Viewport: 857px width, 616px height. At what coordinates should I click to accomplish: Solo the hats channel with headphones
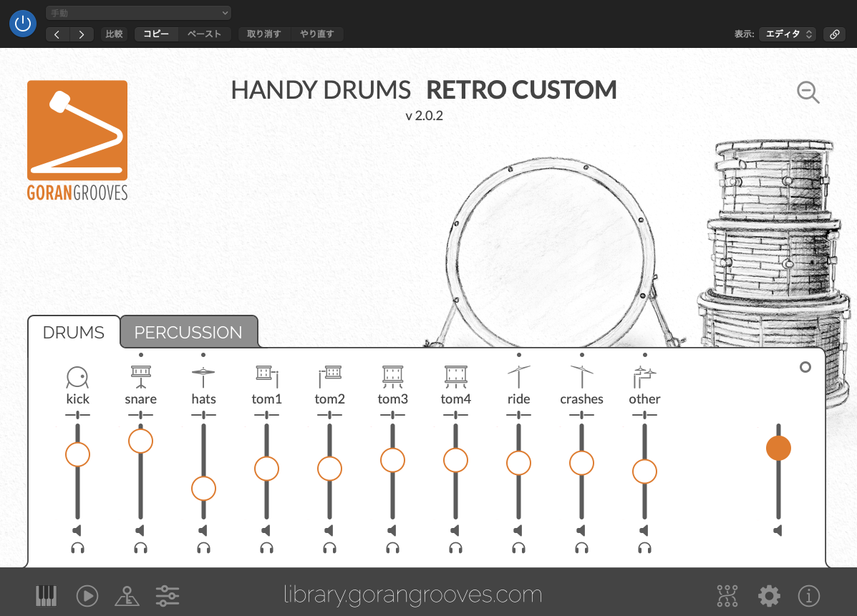point(203,549)
